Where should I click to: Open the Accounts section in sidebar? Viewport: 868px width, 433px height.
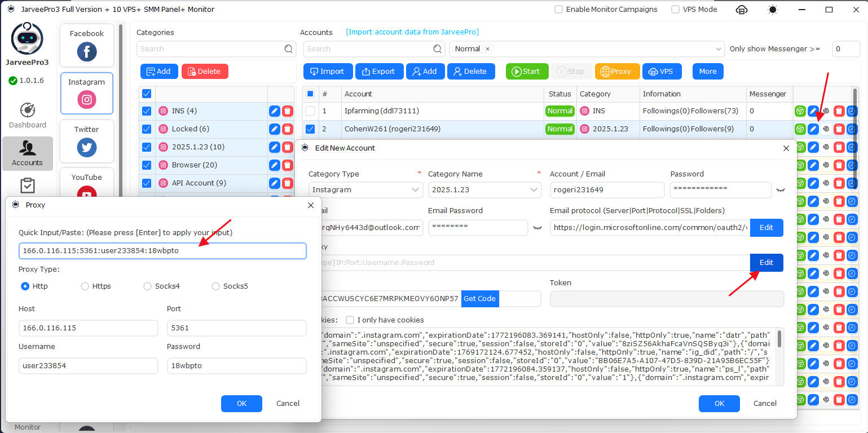(28, 153)
